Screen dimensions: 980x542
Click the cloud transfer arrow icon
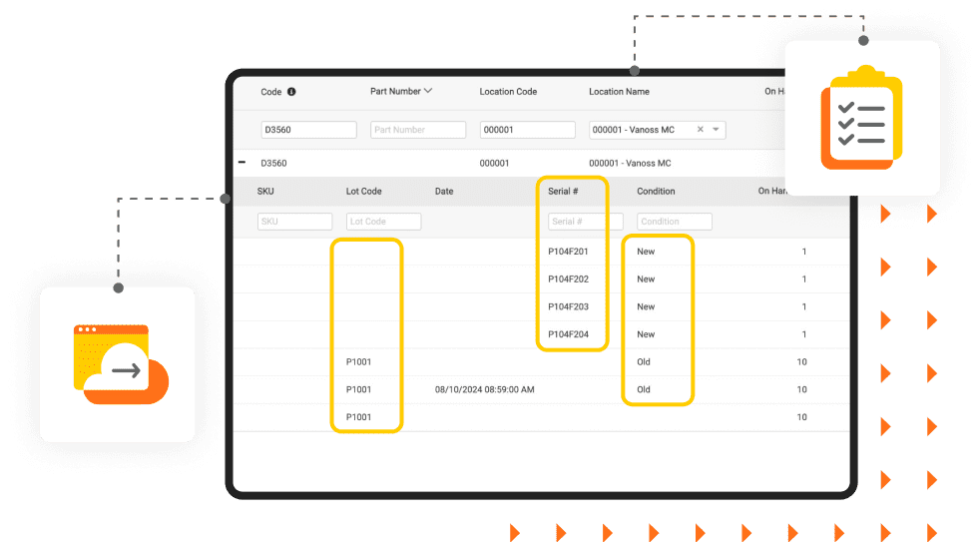click(x=119, y=363)
